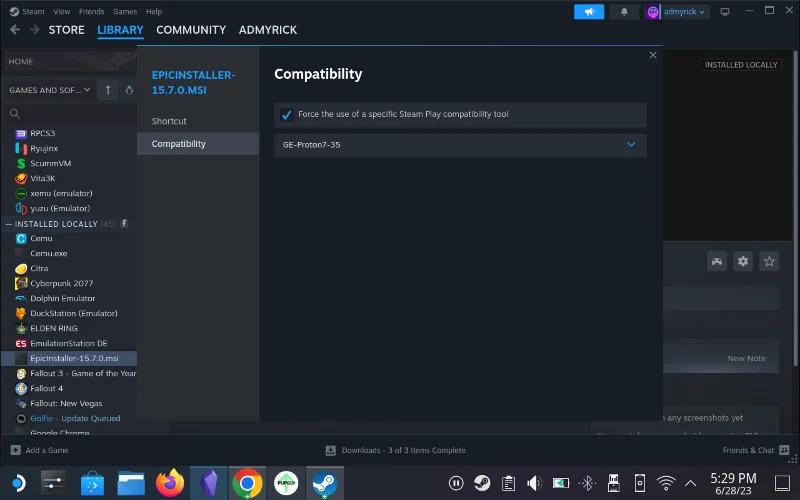Select RPCS3 in the library list
800x500 pixels.
(42, 134)
